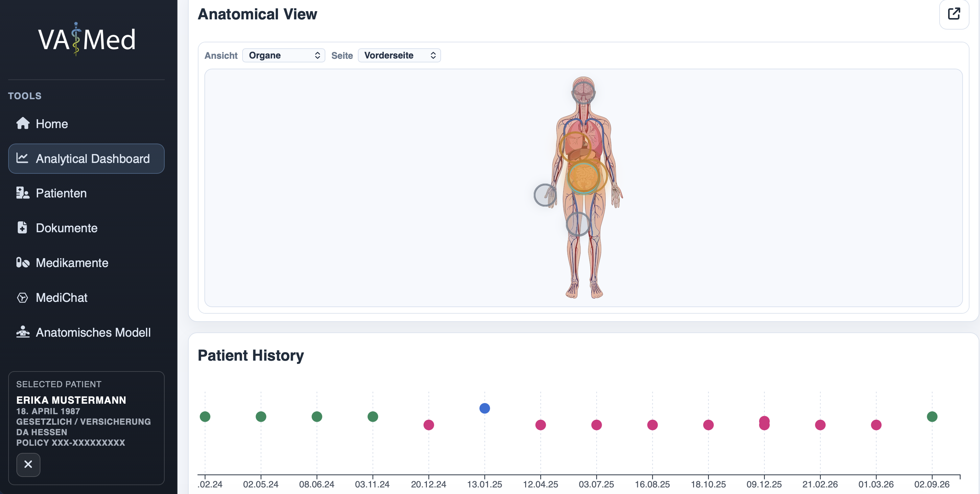Viewport: 980px width, 494px height.
Task: Select the pink dot at 21.02.26
Action: point(820,425)
